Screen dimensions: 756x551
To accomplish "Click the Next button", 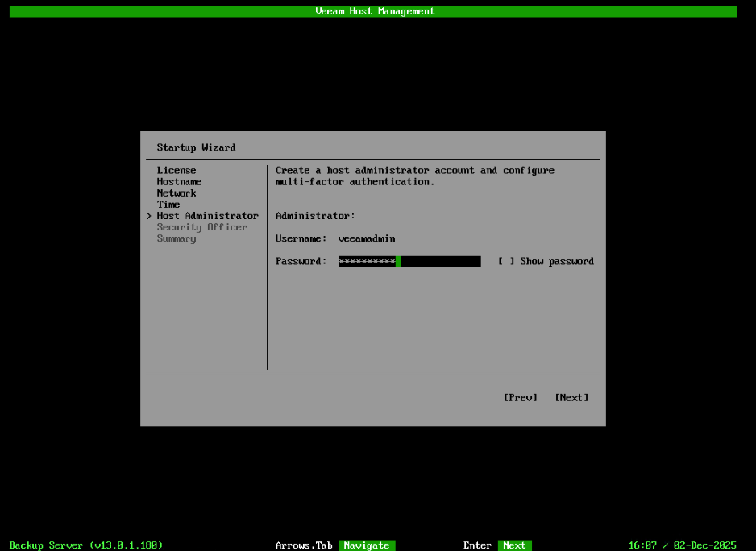I will click(571, 396).
